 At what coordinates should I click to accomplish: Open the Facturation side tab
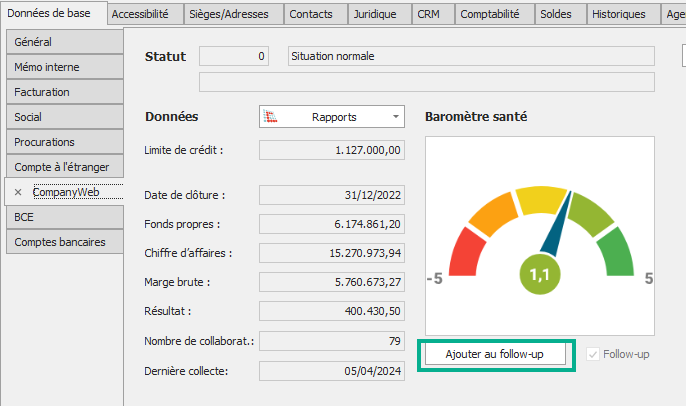pos(65,92)
